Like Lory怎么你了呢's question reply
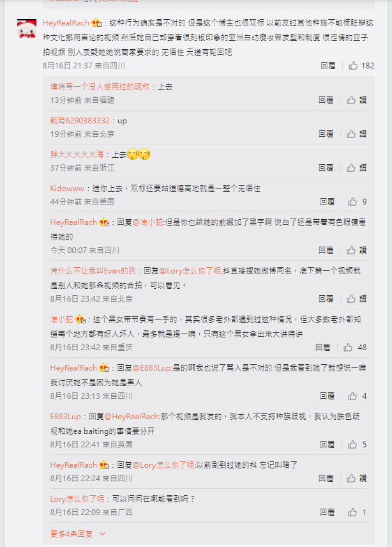The width and height of the screenshot is (392, 547). [357, 512]
